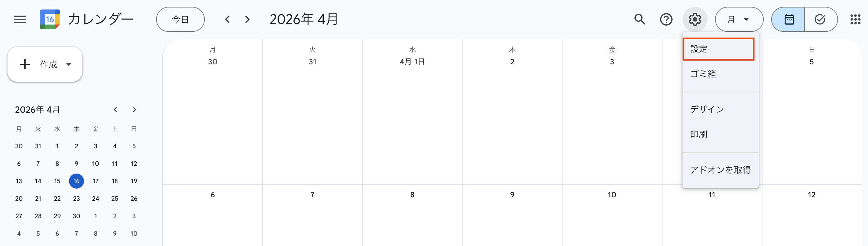Open the search icon in the header
The image size is (868, 246).
click(639, 19)
